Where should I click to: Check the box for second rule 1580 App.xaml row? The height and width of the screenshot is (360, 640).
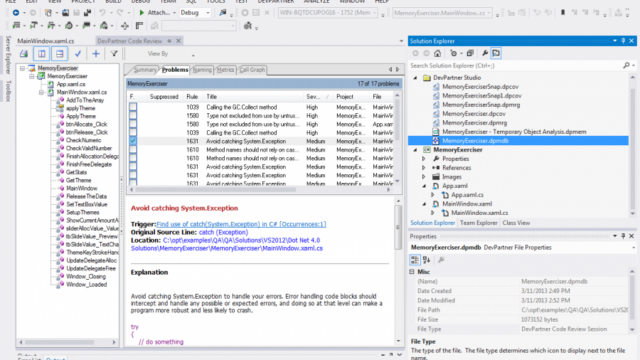133,124
